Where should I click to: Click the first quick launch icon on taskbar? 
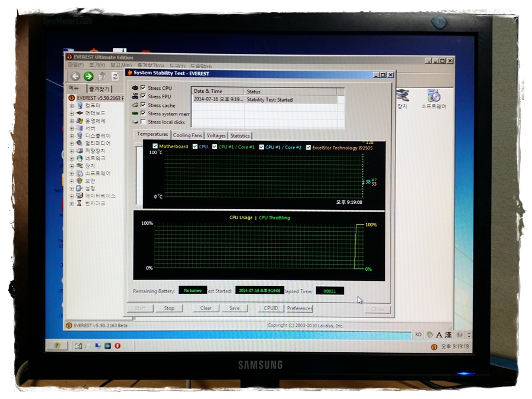79,346
